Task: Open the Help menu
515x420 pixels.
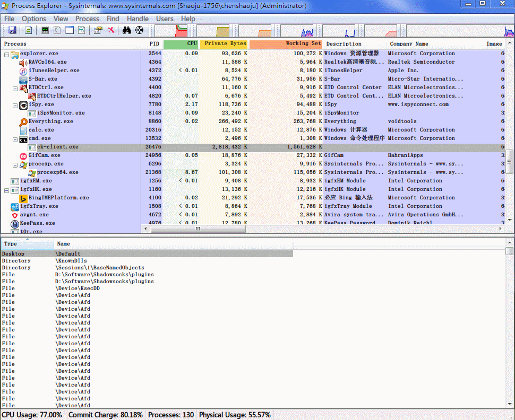Action: pos(188,19)
